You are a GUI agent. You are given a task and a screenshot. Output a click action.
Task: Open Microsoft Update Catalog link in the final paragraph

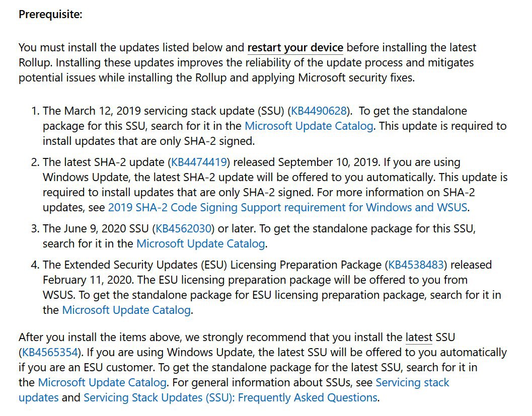pos(102,383)
